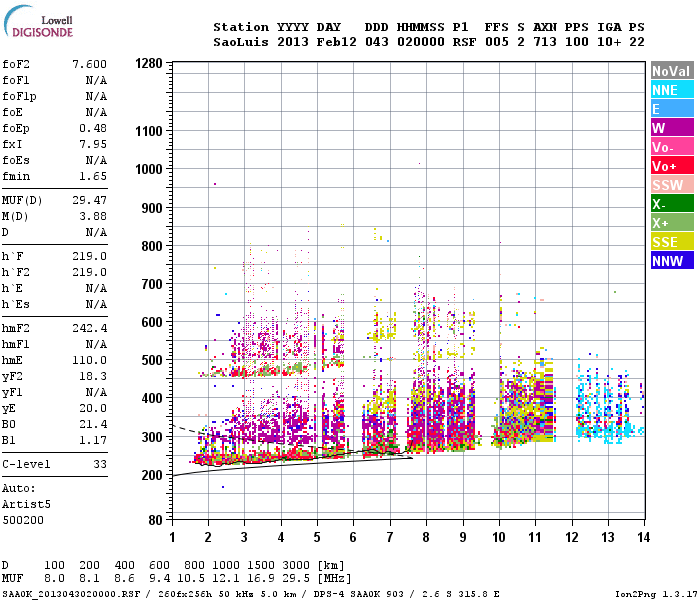The image size is (700, 600).
Task: Click the B0 value 21.4
Action: pyautogui.click(x=93, y=424)
